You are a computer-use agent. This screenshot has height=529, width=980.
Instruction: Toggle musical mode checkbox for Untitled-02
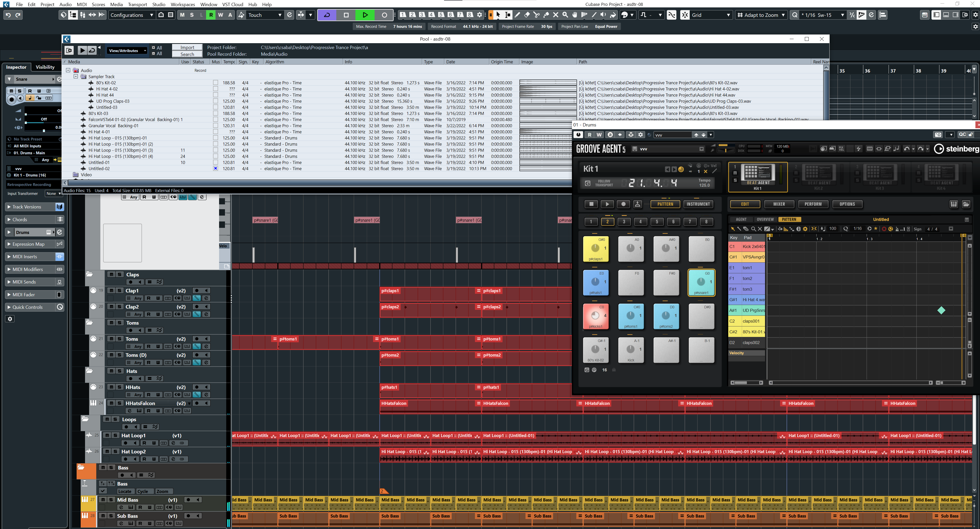pyautogui.click(x=216, y=169)
